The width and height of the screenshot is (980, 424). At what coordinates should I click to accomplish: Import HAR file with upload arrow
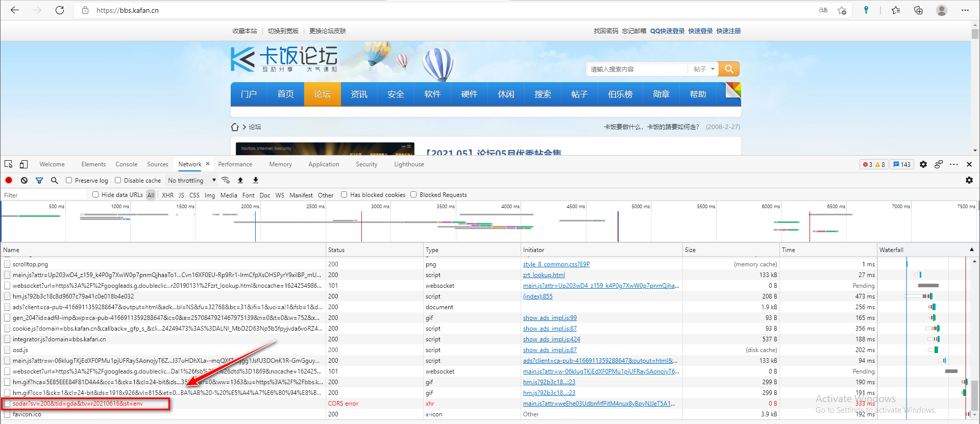pyautogui.click(x=240, y=180)
